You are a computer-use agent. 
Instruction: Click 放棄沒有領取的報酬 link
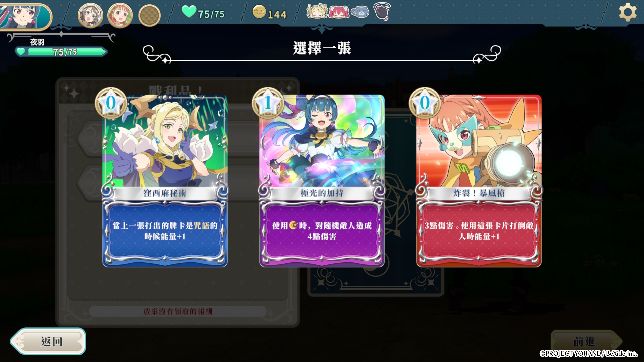(x=178, y=312)
